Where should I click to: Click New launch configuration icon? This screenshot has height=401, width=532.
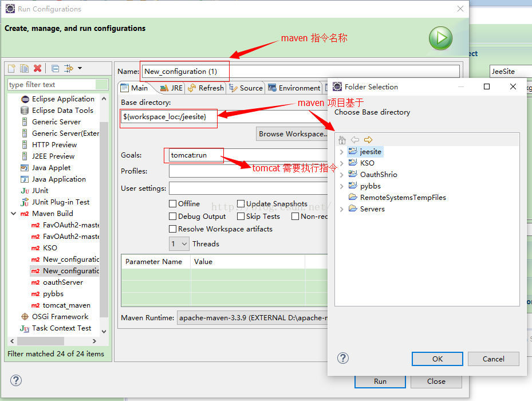point(11,69)
